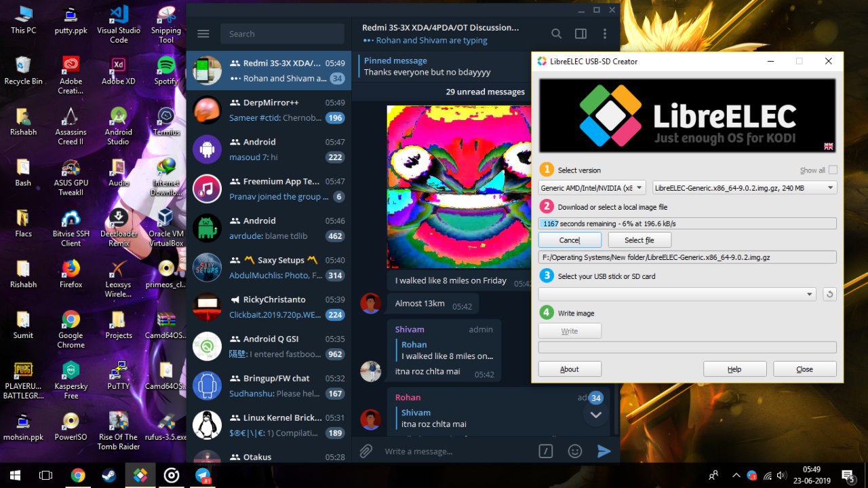Click the Chrome icon in the taskbar
868x488 pixels.
[x=78, y=475]
